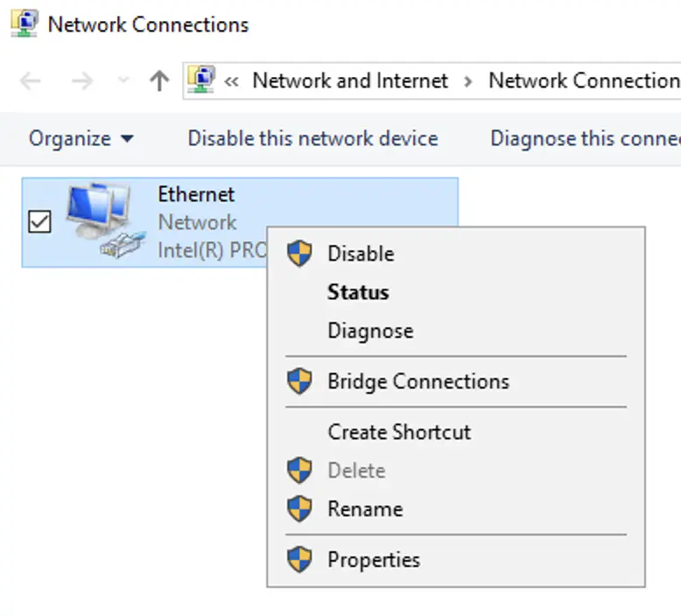Expand the recent locations dropdown arrow
The height and width of the screenshot is (616, 681).
pos(123,81)
